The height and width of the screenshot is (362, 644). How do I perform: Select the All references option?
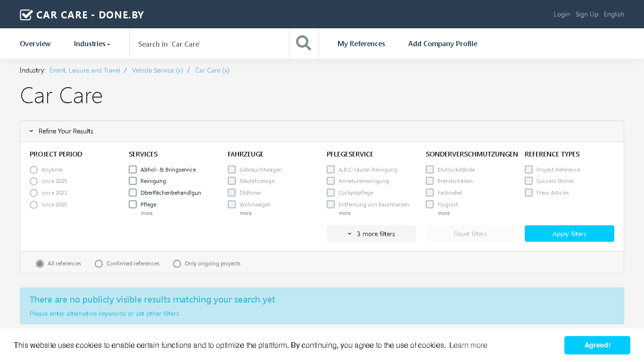[40, 263]
